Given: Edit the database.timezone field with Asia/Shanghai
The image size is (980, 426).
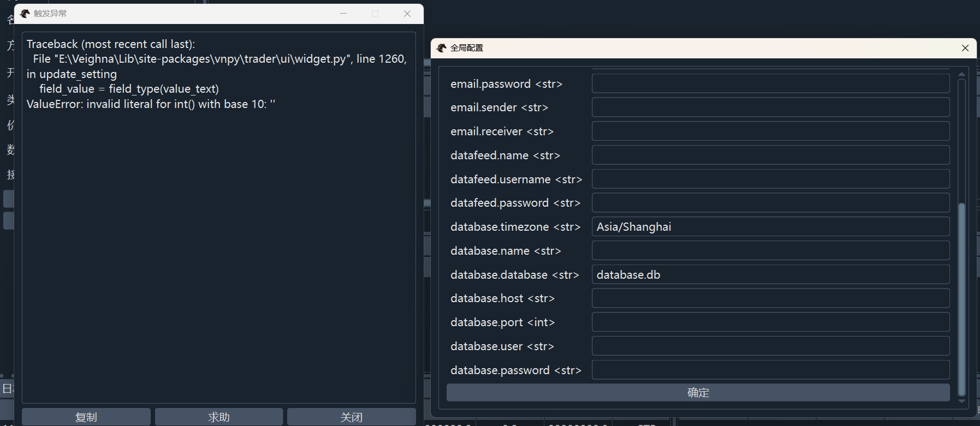Looking at the screenshot, I should [770, 227].
